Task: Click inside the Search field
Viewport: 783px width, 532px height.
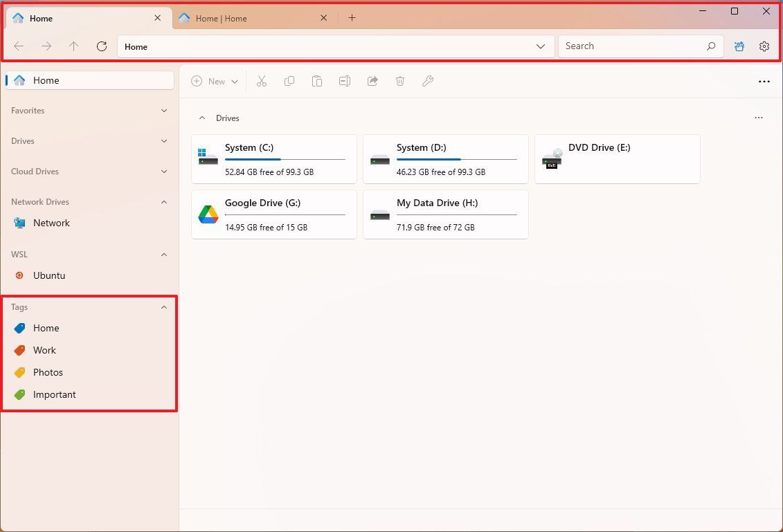Action: (x=630, y=46)
